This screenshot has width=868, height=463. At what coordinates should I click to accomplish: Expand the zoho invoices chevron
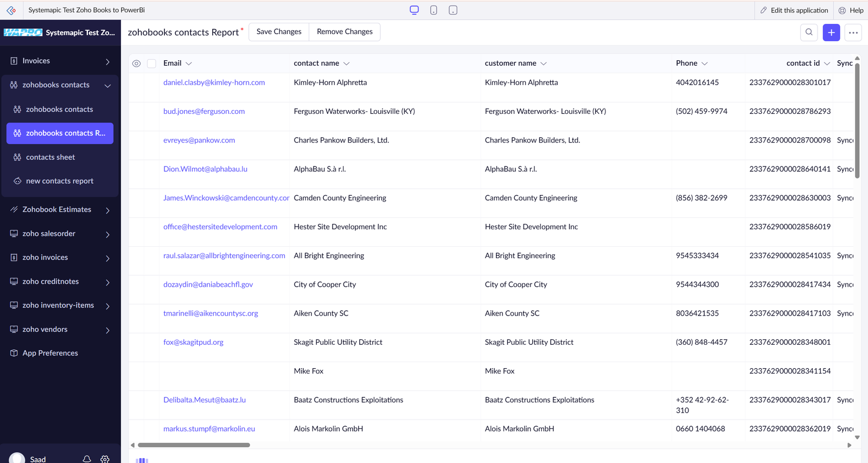tap(107, 258)
